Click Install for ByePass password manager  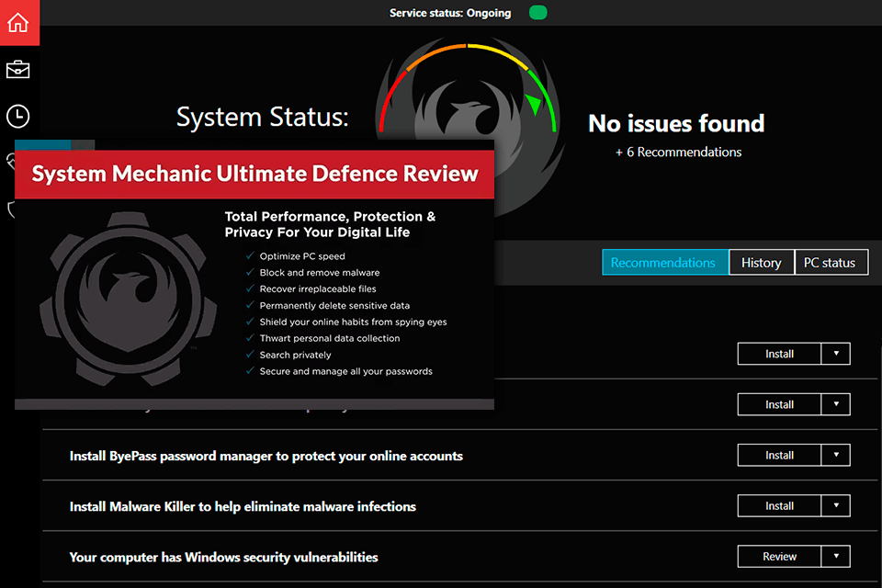click(779, 455)
